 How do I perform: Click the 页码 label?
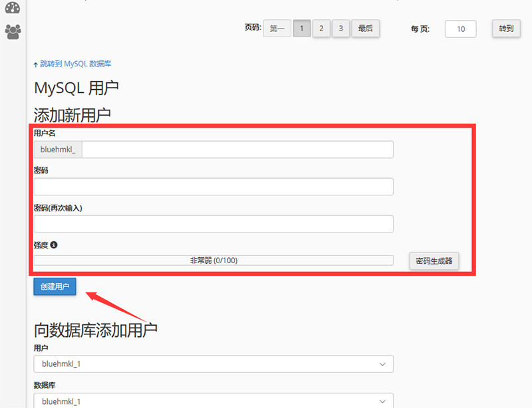(253, 27)
